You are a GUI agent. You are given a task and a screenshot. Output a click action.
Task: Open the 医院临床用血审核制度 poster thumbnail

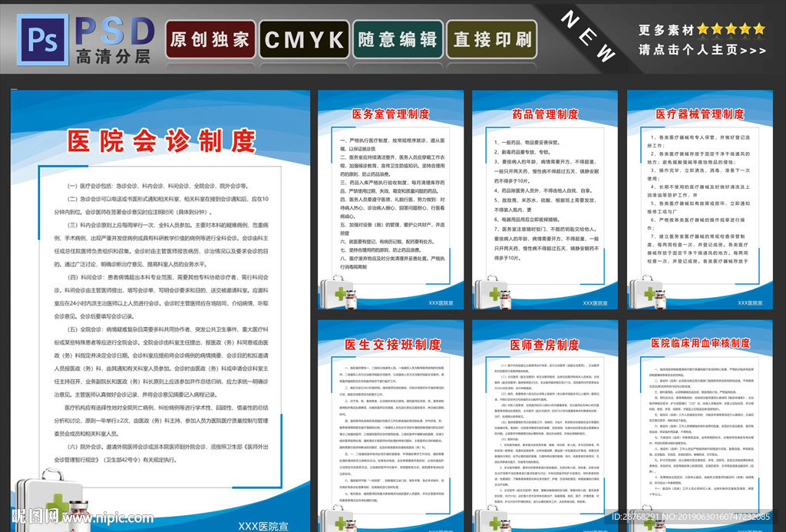(x=700, y=426)
